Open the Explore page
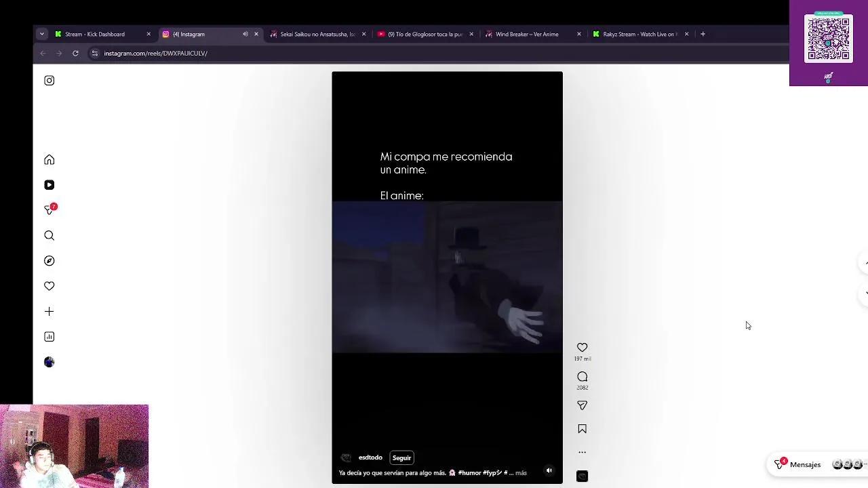The width and height of the screenshot is (868, 488). coord(49,260)
